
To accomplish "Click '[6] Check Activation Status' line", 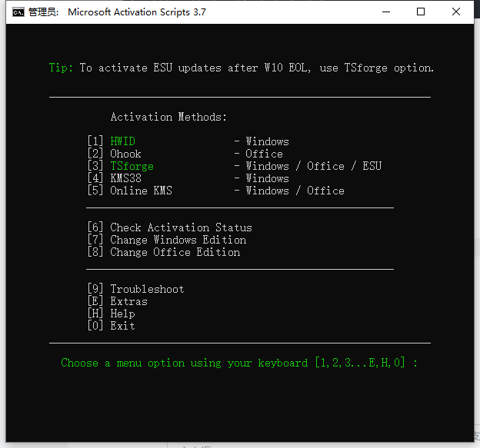I will tap(169, 227).
